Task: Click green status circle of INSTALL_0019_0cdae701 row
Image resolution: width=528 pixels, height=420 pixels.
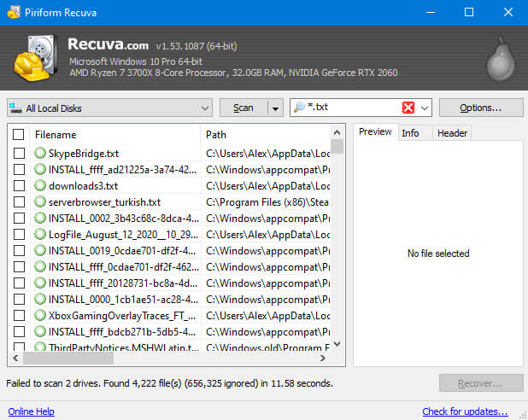Action: pyautogui.click(x=40, y=250)
